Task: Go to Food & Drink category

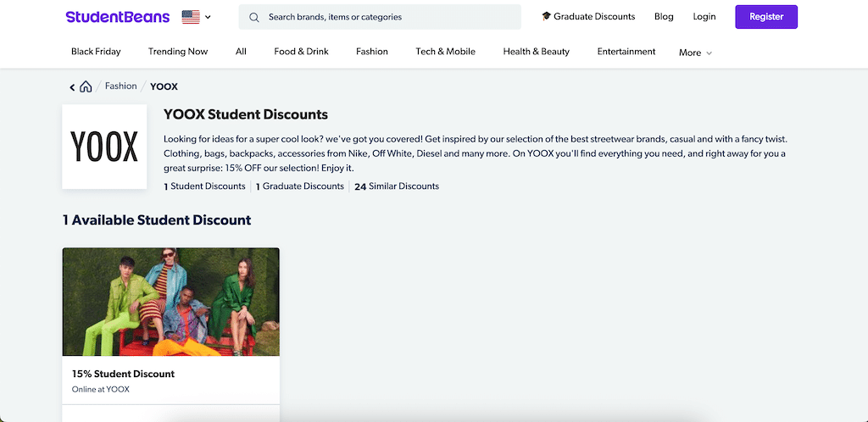Action: coord(301,52)
